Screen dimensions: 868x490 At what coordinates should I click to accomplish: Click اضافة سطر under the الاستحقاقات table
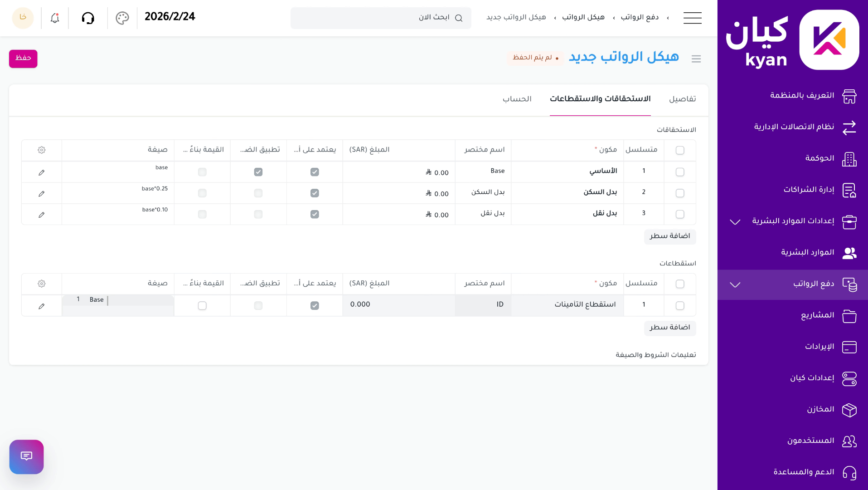click(x=669, y=236)
